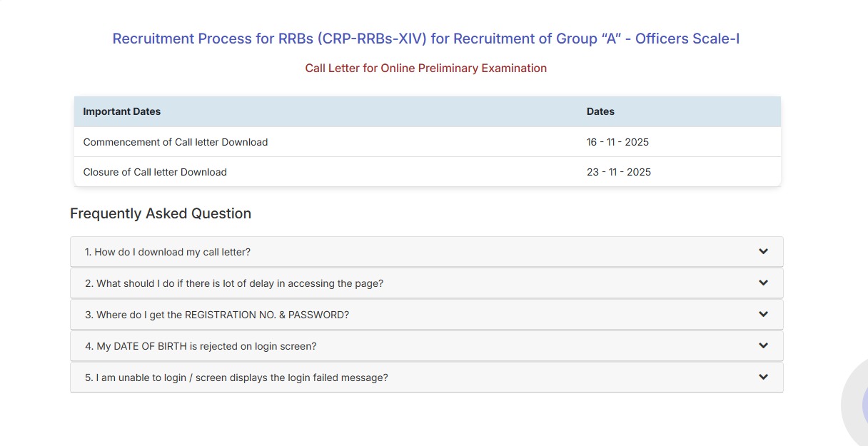Select the Commencement of Call letter Download row
868x446 pixels.
tap(176, 142)
